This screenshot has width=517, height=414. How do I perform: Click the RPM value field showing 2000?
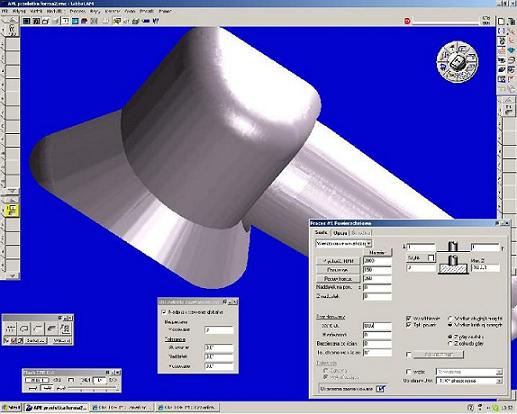point(377,261)
